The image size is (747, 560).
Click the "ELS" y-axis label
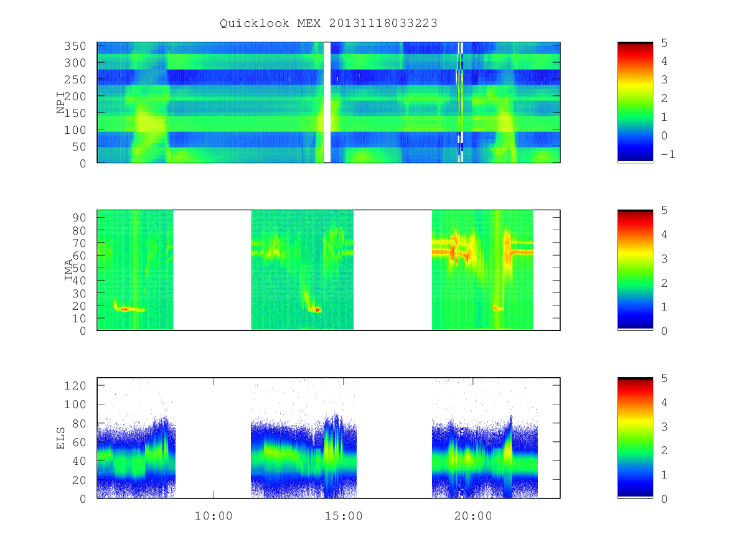pos(61,438)
